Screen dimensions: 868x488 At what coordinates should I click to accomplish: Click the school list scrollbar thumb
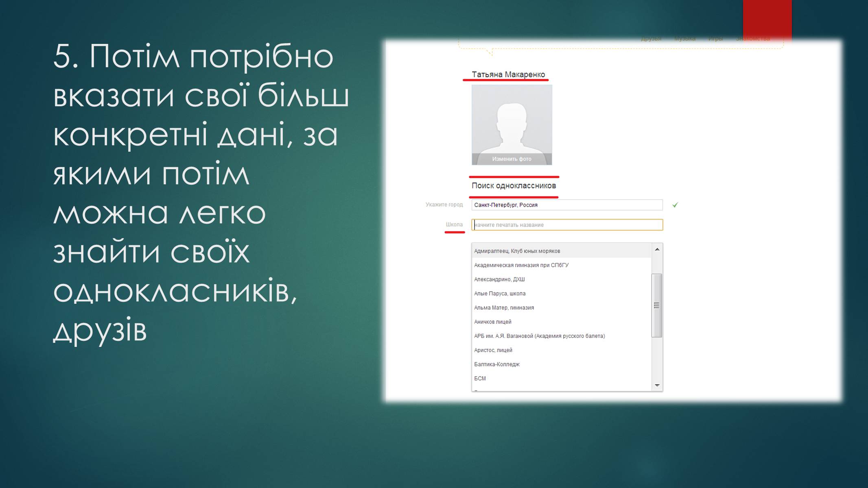coord(657,305)
